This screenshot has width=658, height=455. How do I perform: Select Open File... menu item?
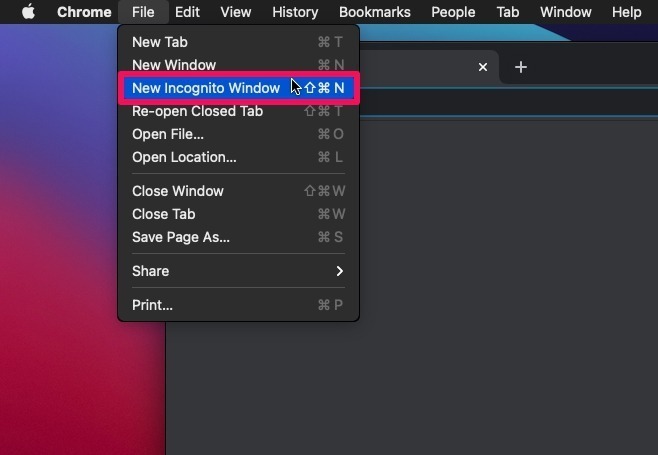click(x=238, y=134)
